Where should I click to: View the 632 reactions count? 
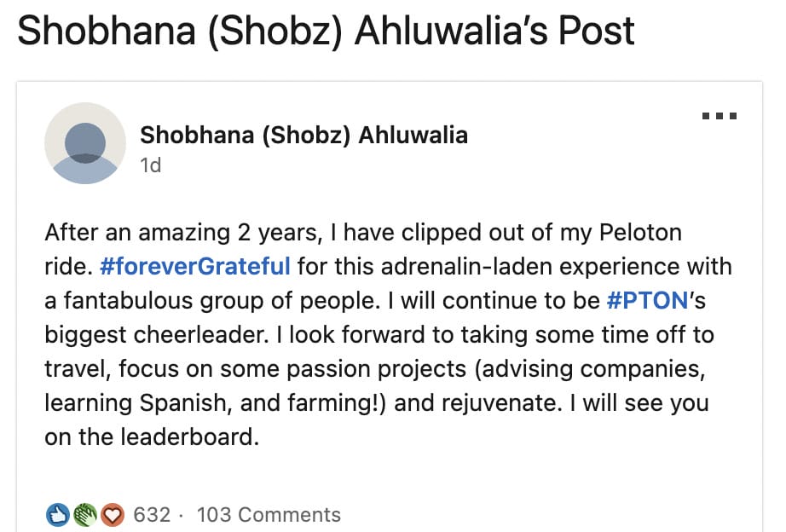coord(152,515)
